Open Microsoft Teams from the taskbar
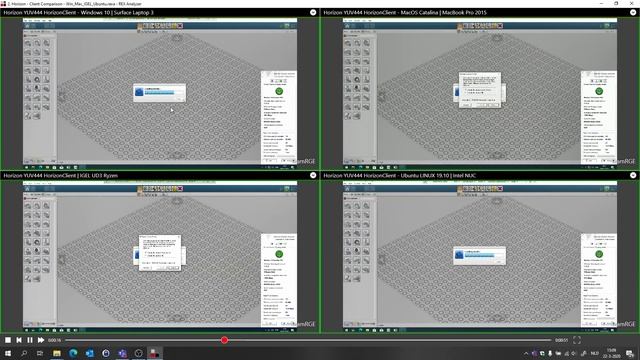This screenshot has height=360, width=640. (122, 353)
